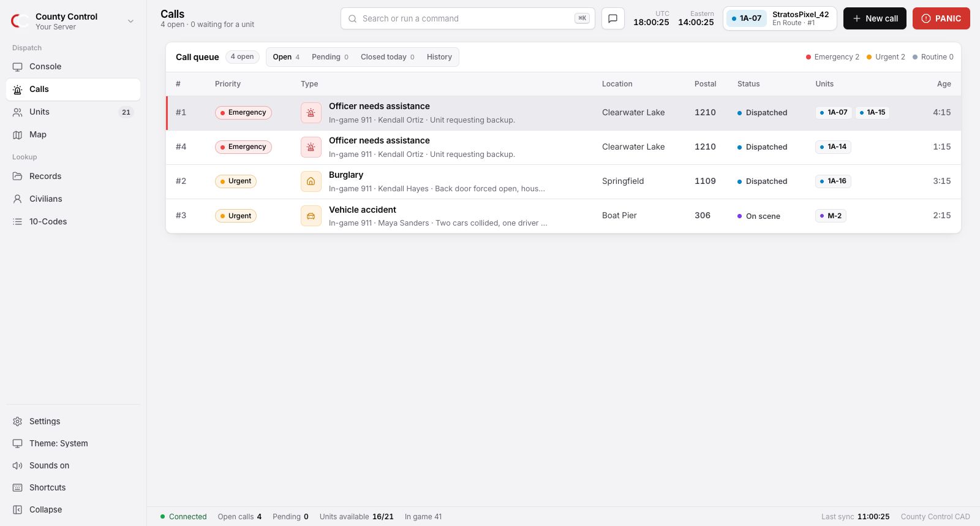Click the Boat Pier location cell
Viewport: 980px width, 526px height.
[x=619, y=216]
